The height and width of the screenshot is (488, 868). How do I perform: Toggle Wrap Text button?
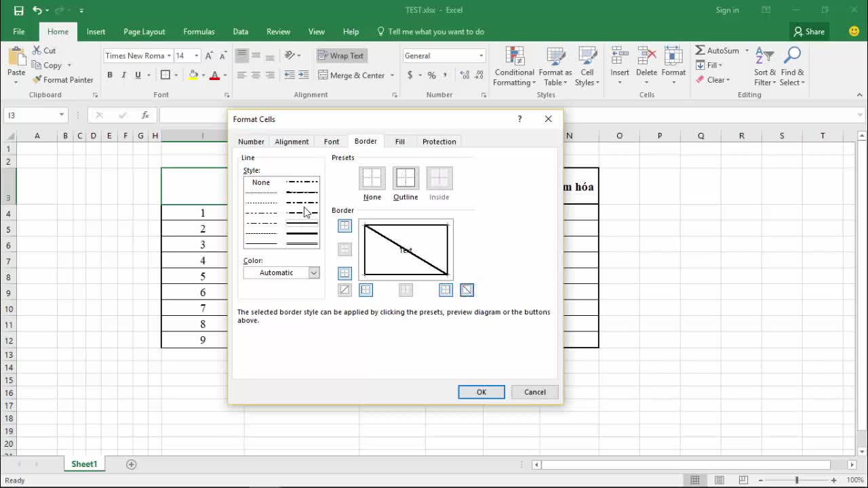[x=341, y=56]
